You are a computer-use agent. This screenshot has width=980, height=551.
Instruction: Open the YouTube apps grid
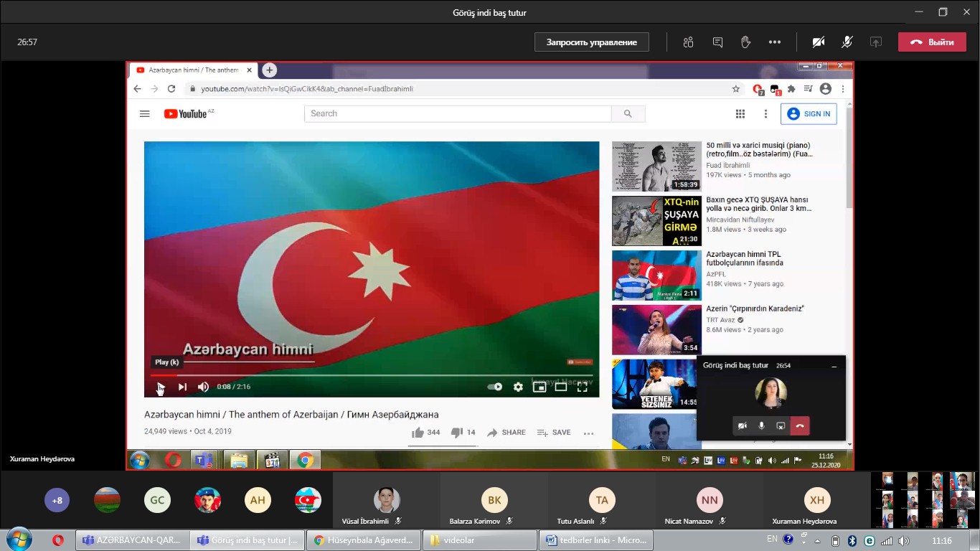click(x=740, y=113)
